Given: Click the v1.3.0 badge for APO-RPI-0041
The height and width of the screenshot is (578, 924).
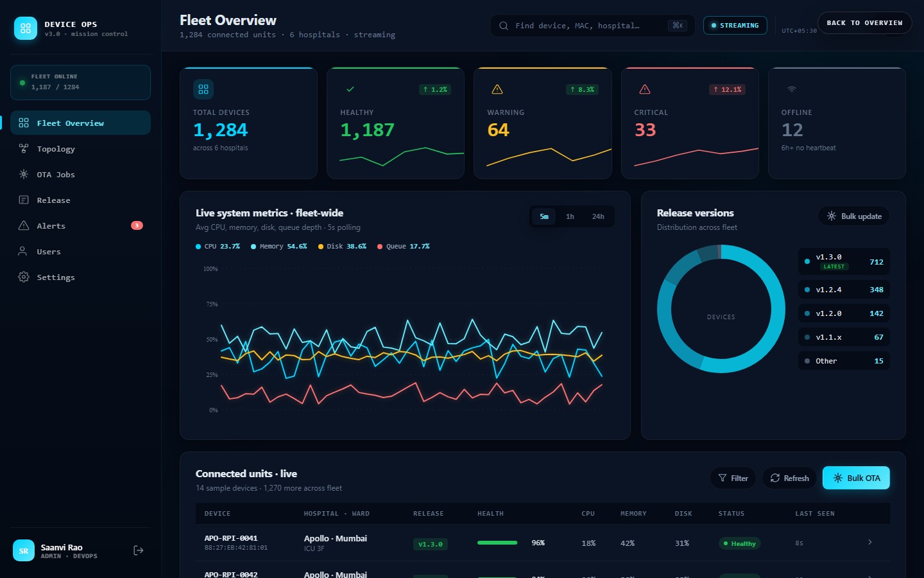Looking at the screenshot, I should [x=431, y=544].
